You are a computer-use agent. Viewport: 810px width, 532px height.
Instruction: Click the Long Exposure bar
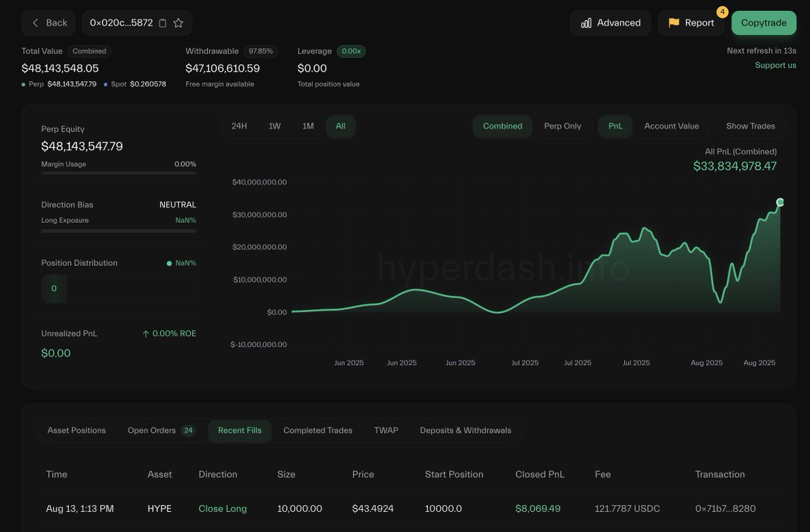pos(119,231)
